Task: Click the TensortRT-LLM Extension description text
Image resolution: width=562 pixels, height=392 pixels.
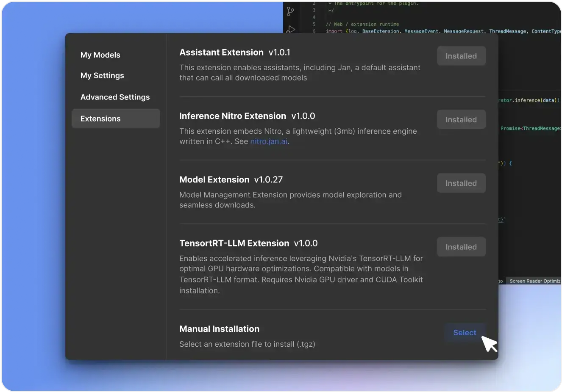Action: [301, 274]
